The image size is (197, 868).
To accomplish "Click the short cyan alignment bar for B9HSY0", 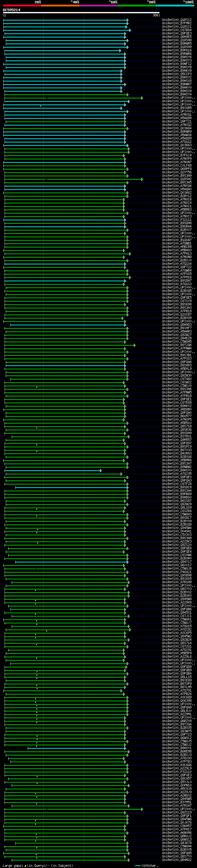I will pos(53,470).
